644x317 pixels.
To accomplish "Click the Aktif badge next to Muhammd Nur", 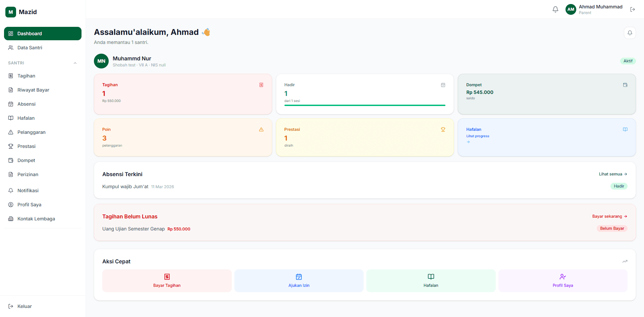I will tap(628, 61).
